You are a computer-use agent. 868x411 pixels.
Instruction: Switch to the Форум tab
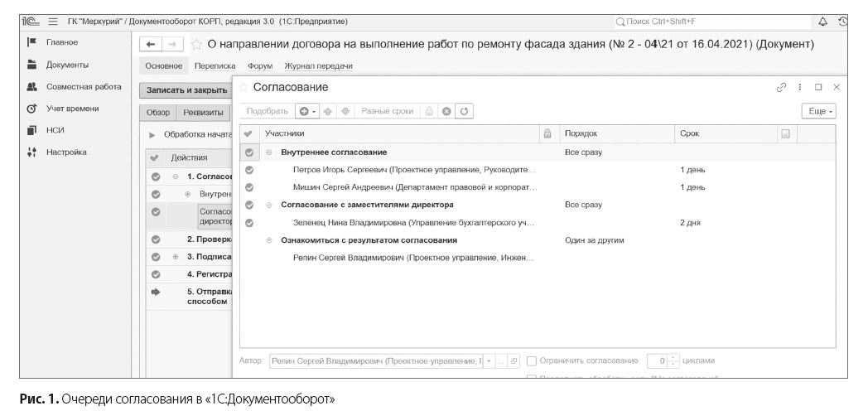[260, 66]
